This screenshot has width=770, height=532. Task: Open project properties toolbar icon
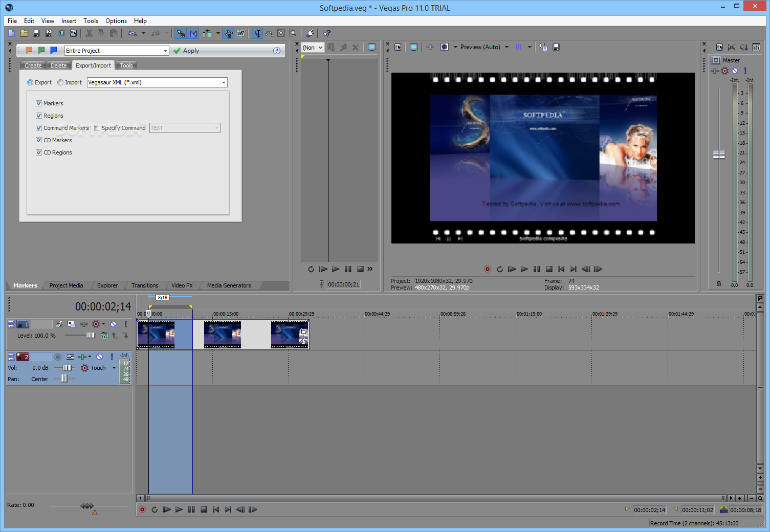pyautogui.click(x=73, y=33)
